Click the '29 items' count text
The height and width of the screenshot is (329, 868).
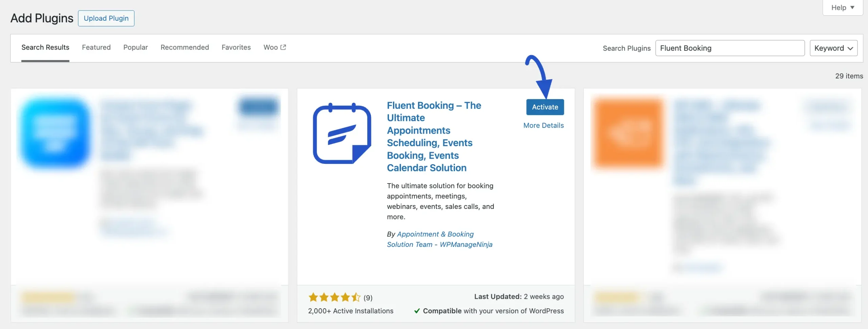(x=849, y=76)
